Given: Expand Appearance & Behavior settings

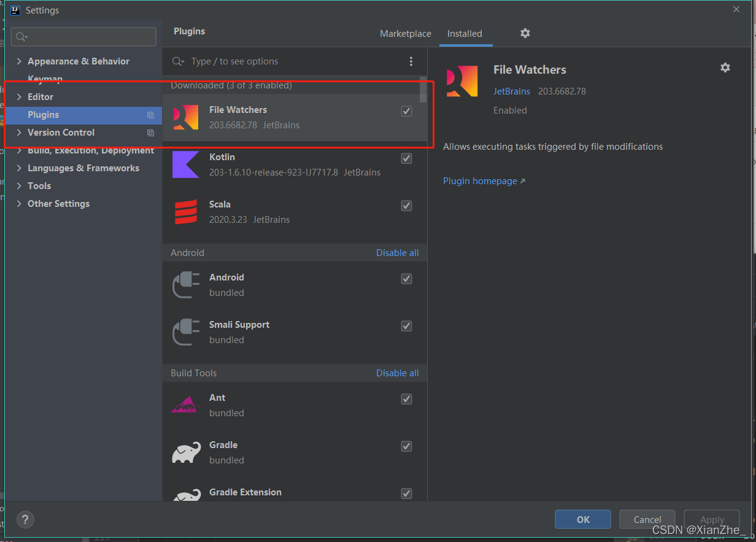Looking at the screenshot, I should click(19, 61).
